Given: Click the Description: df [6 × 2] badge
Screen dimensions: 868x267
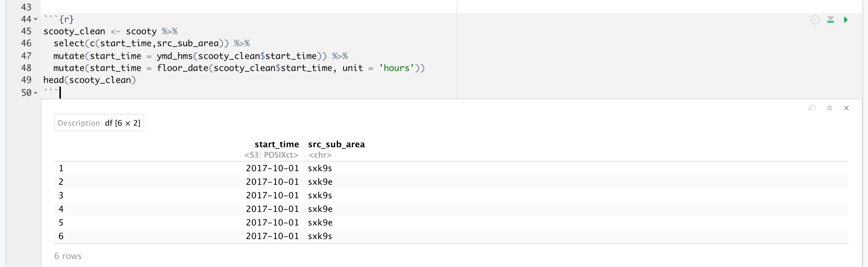Looking at the screenshot, I should (99, 123).
